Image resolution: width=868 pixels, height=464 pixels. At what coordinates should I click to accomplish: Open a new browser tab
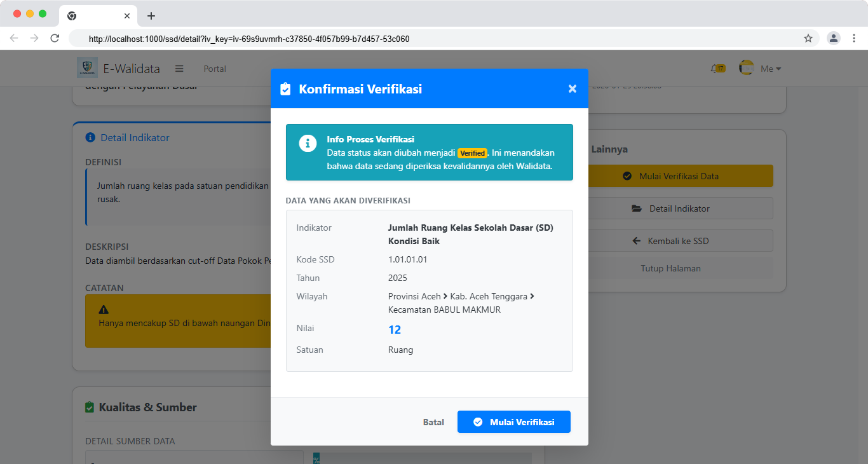(151, 16)
